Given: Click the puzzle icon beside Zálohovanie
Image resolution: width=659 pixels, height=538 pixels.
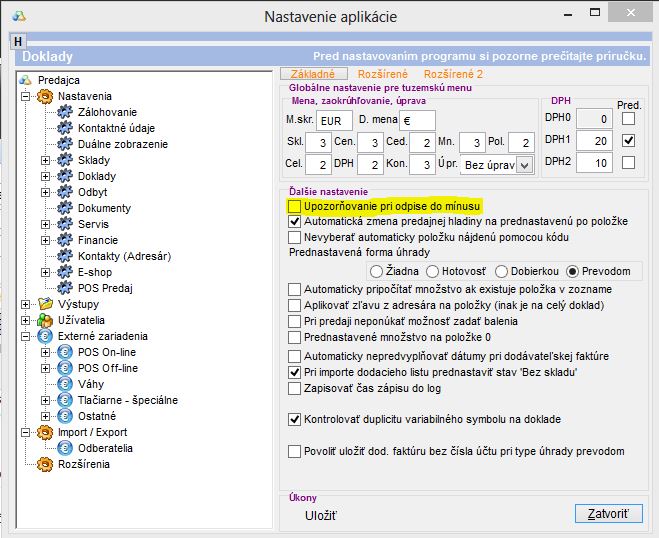Looking at the screenshot, I should [x=65, y=112].
